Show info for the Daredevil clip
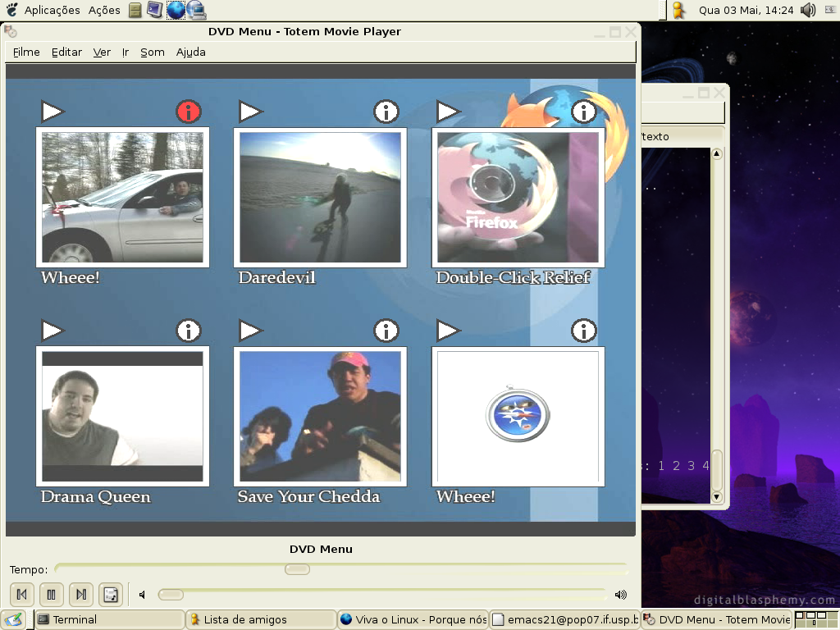Screen dimensions: 840x630 (386, 112)
